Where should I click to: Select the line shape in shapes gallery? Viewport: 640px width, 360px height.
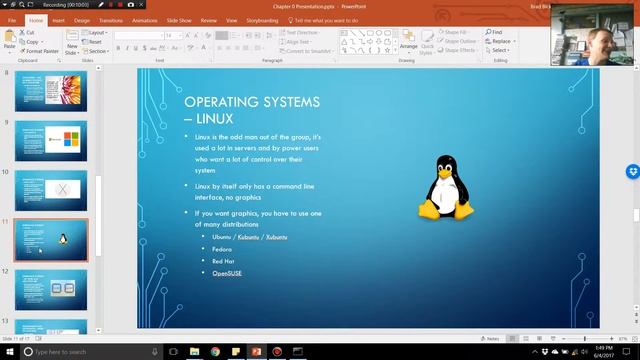tap(353, 33)
